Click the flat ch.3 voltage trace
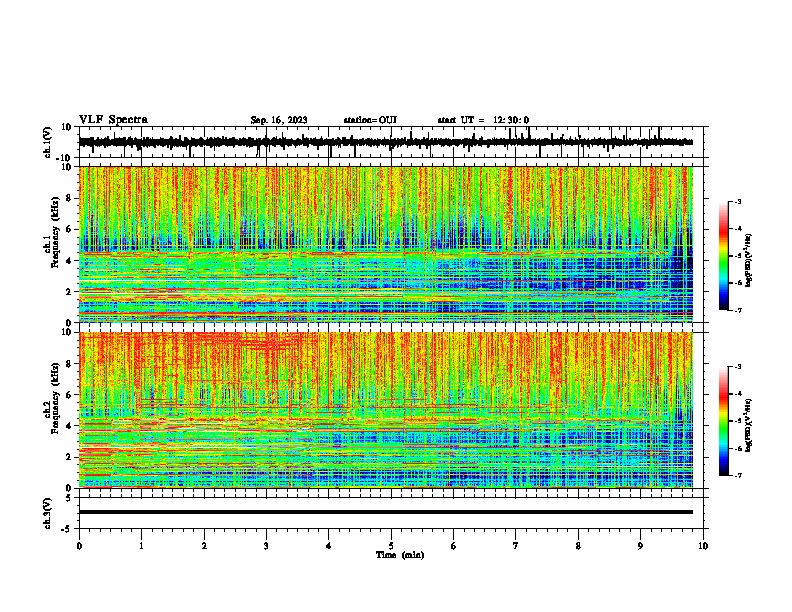The height and width of the screenshot is (612, 792). point(386,512)
